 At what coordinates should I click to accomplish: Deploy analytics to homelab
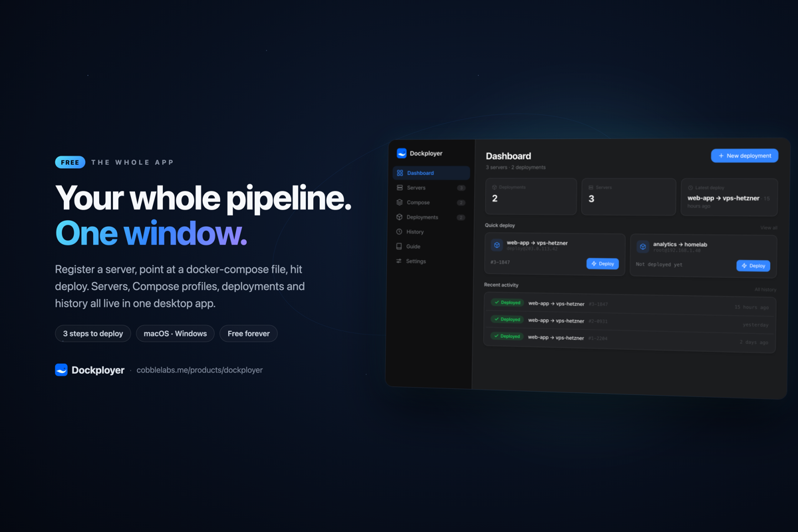point(753,266)
